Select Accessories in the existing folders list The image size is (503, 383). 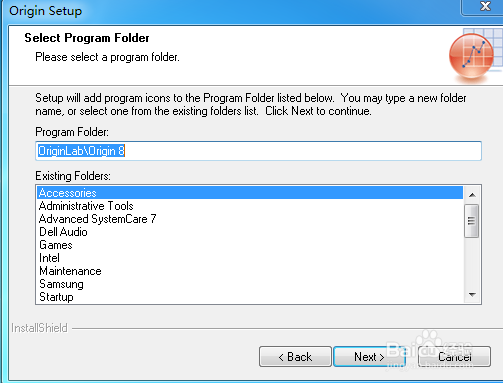[250, 193]
